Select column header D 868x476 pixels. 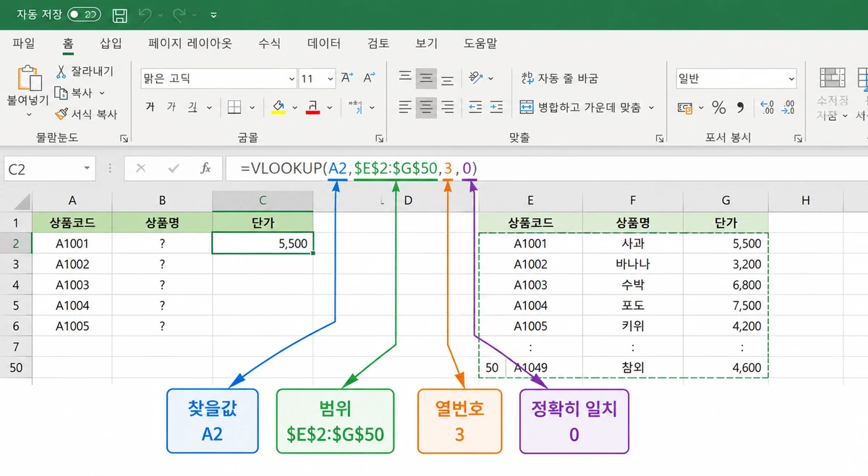click(x=407, y=200)
